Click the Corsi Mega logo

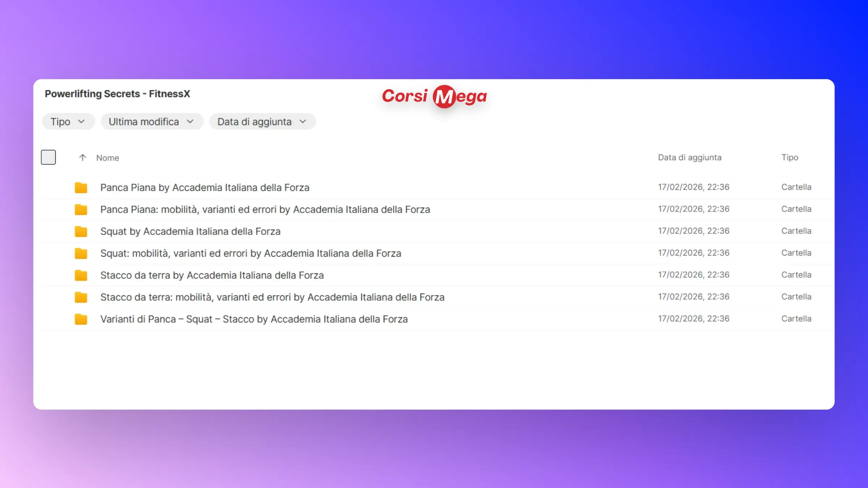(x=434, y=96)
